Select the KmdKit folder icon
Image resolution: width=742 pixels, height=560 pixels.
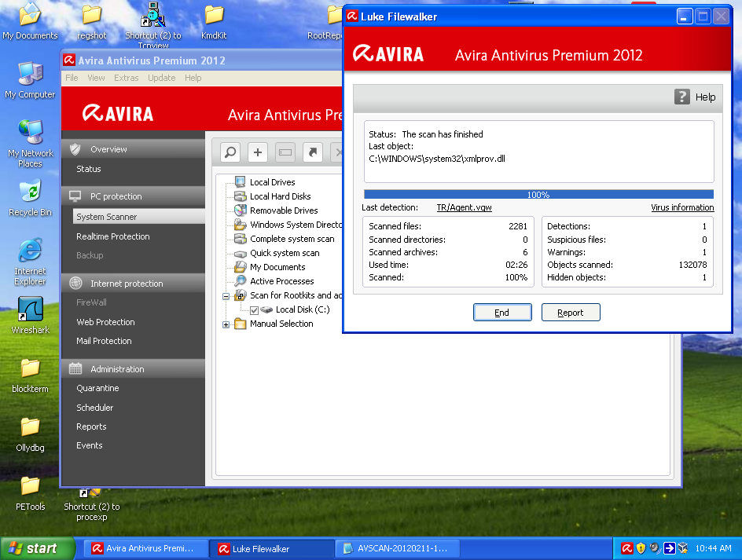point(214,21)
